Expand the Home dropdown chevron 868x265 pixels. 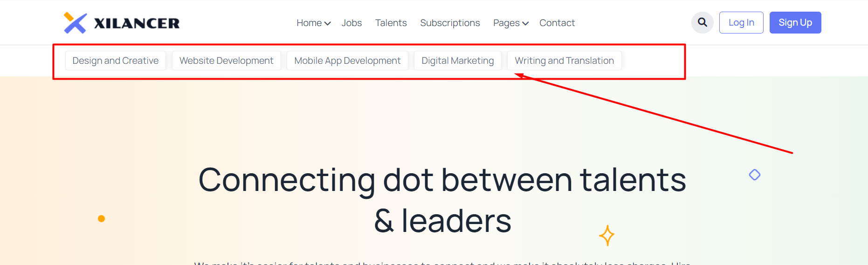(x=327, y=23)
